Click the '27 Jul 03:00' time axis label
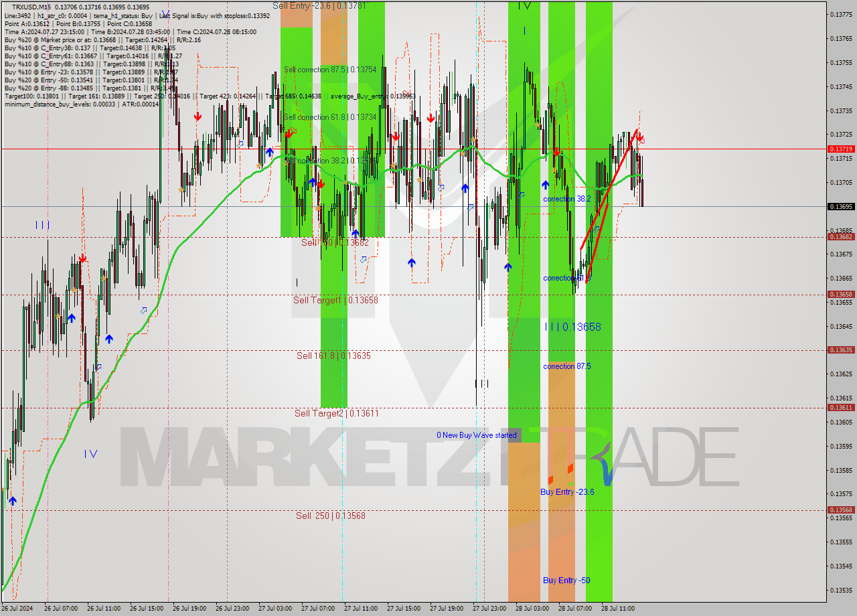The width and height of the screenshot is (857, 616). 275,609
